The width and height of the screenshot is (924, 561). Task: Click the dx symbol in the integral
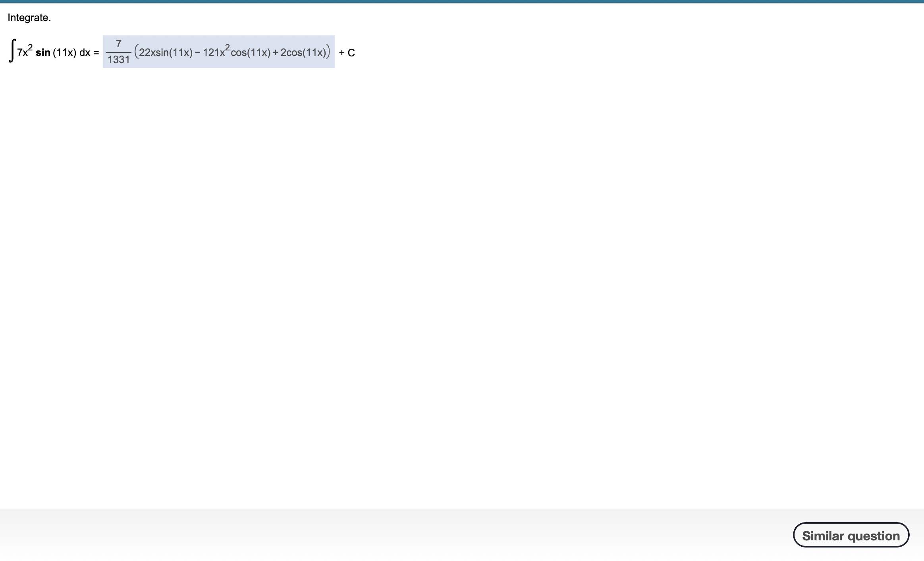coord(85,52)
